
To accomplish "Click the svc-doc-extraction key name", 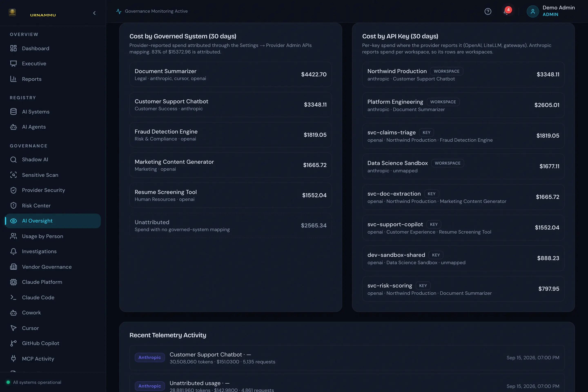I will [394, 194].
